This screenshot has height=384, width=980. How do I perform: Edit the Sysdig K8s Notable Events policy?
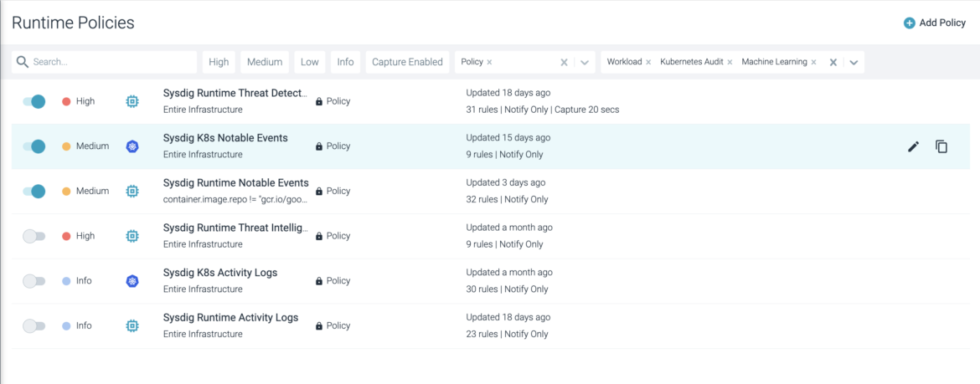click(913, 146)
